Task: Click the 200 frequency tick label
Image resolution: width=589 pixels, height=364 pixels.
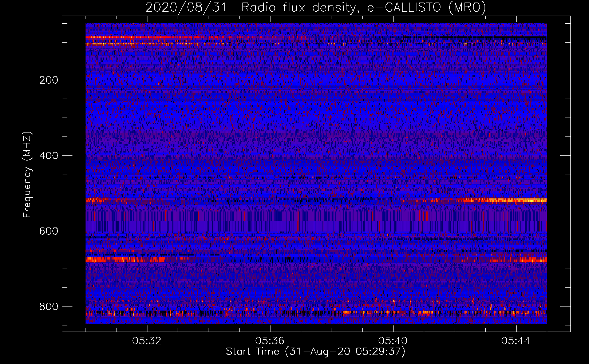Action: point(49,80)
